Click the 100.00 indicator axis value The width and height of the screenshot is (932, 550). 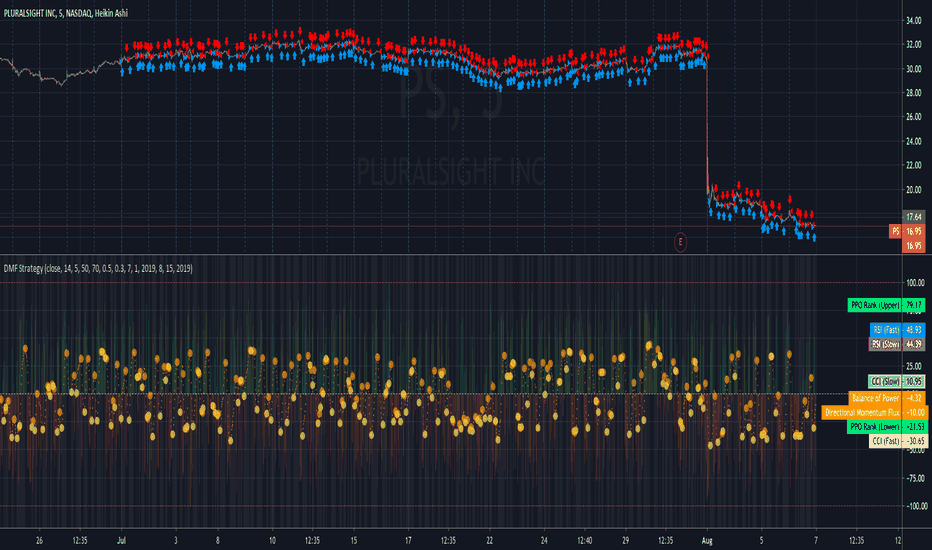[x=915, y=283]
